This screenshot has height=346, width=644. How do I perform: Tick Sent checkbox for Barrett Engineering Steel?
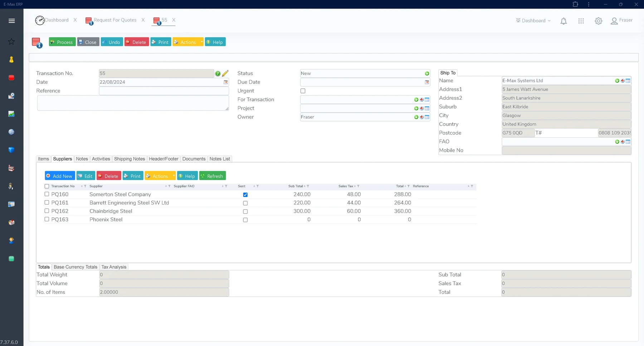(245, 203)
